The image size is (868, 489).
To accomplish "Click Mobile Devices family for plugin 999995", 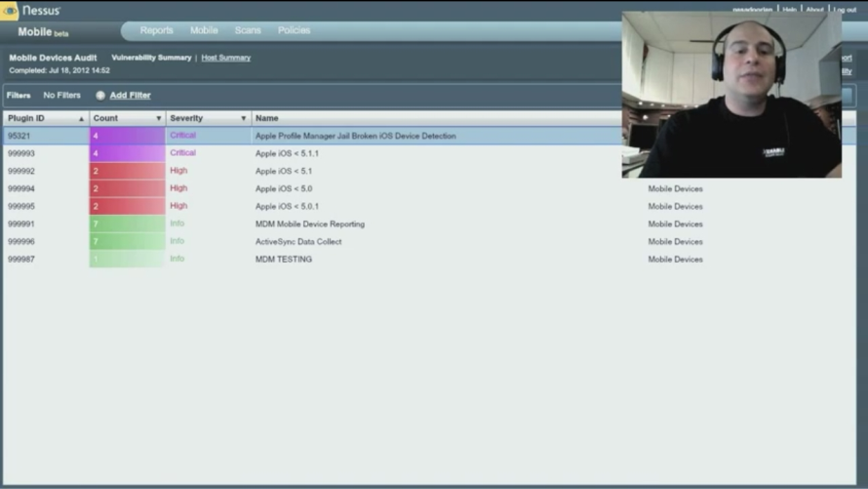I will point(675,207).
